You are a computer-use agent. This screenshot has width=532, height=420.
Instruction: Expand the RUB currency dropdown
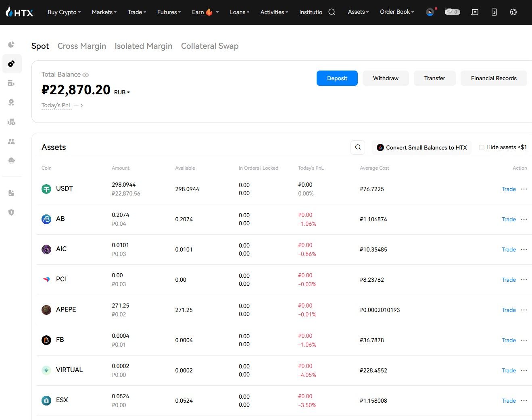pyautogui.click(x=122, y=92)
